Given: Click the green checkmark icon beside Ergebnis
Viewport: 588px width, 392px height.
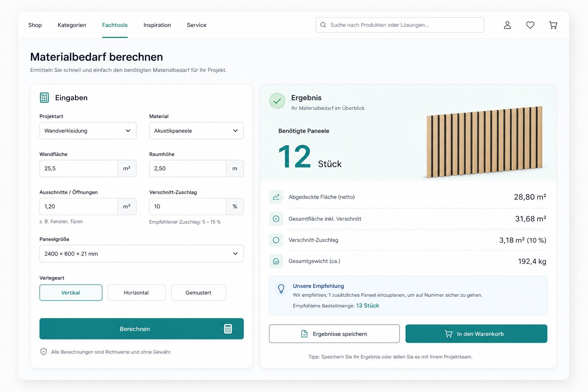Looking at the screenshot, I should [277, 101].
